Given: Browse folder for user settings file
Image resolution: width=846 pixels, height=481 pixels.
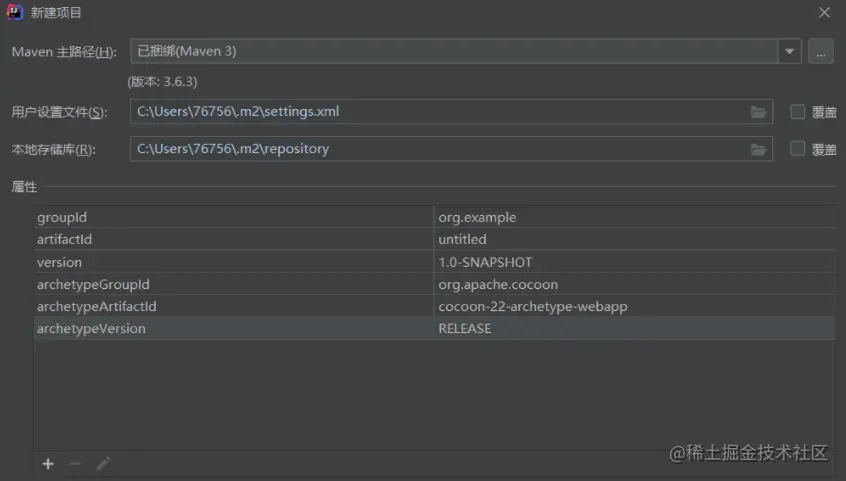Looking at the screenshot, I should pos(759,112).
